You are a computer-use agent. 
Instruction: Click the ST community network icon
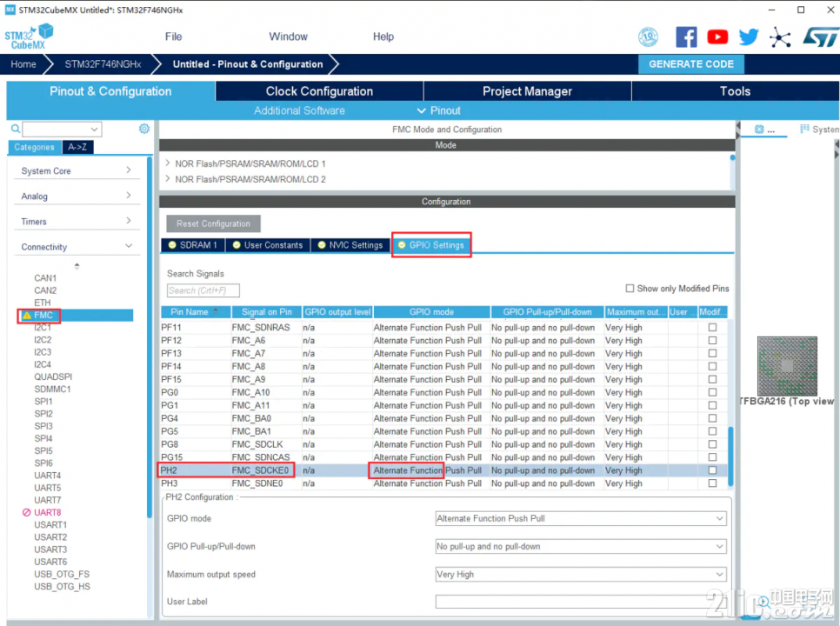[x=780, y=37]
